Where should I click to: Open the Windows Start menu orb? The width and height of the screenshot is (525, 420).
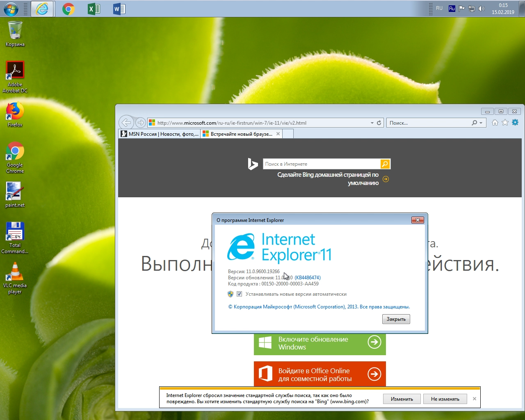coord(11,8)
